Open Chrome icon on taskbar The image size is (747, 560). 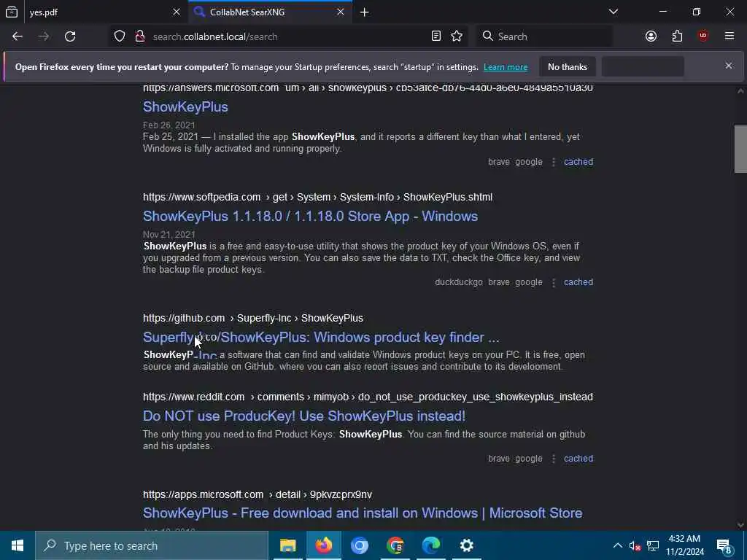coord(395,545)
